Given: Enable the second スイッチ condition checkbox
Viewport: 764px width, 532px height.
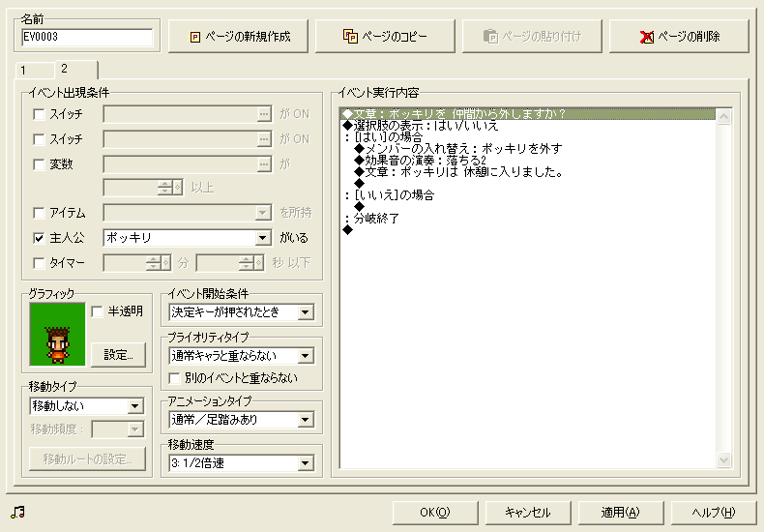Looking at the screenshot, I should tap(39, 139).
